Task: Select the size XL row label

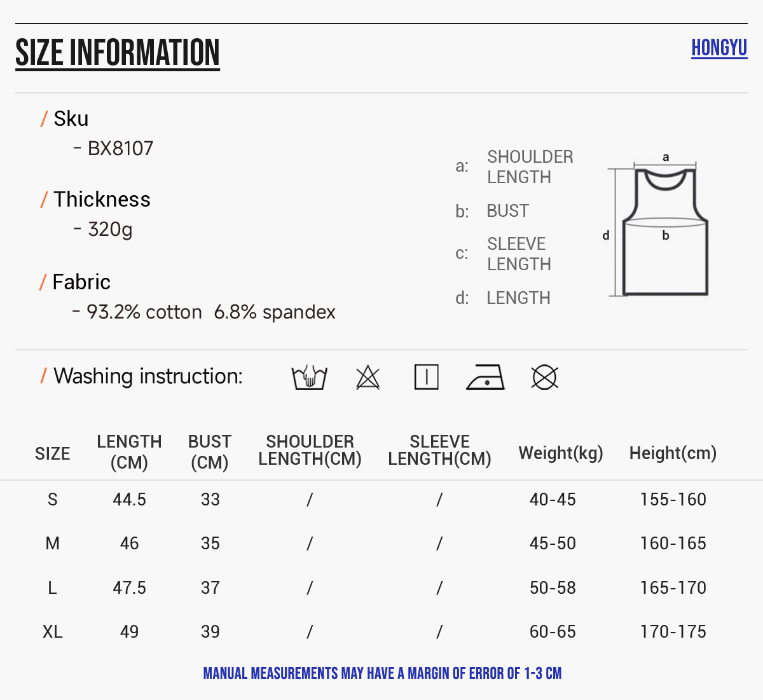Action: coord(53,632)
